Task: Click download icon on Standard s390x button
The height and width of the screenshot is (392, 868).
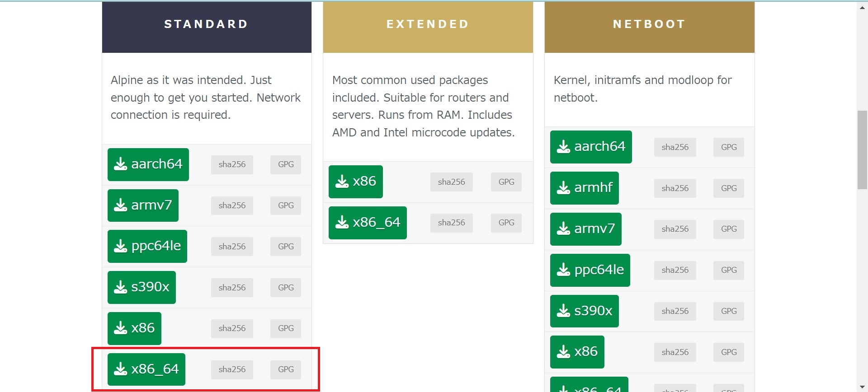Action: click(x=120, y=287)
